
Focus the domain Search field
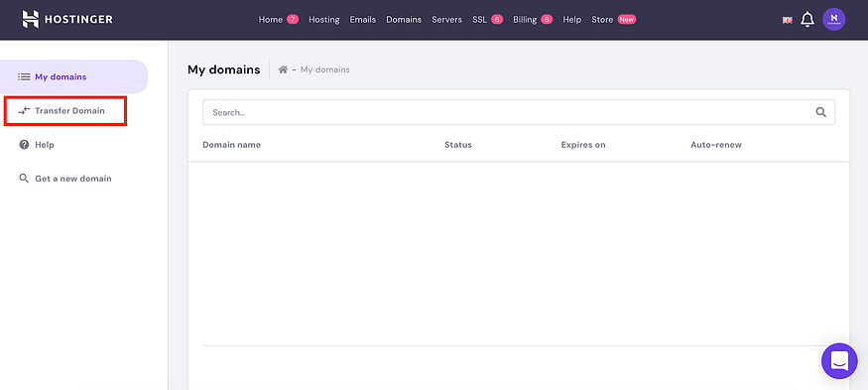(x=519, y=112)
